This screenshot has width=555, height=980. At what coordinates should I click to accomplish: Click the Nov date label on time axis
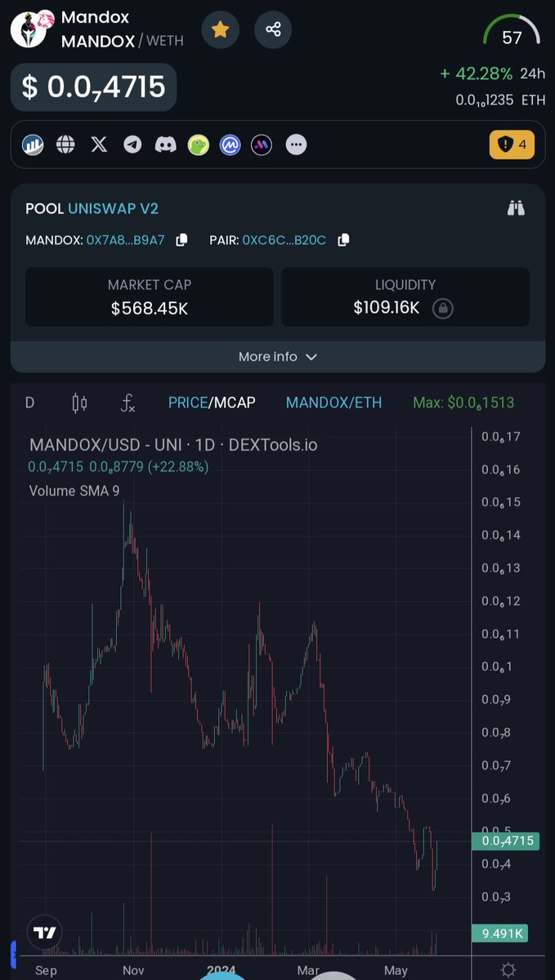coord(132,970)
